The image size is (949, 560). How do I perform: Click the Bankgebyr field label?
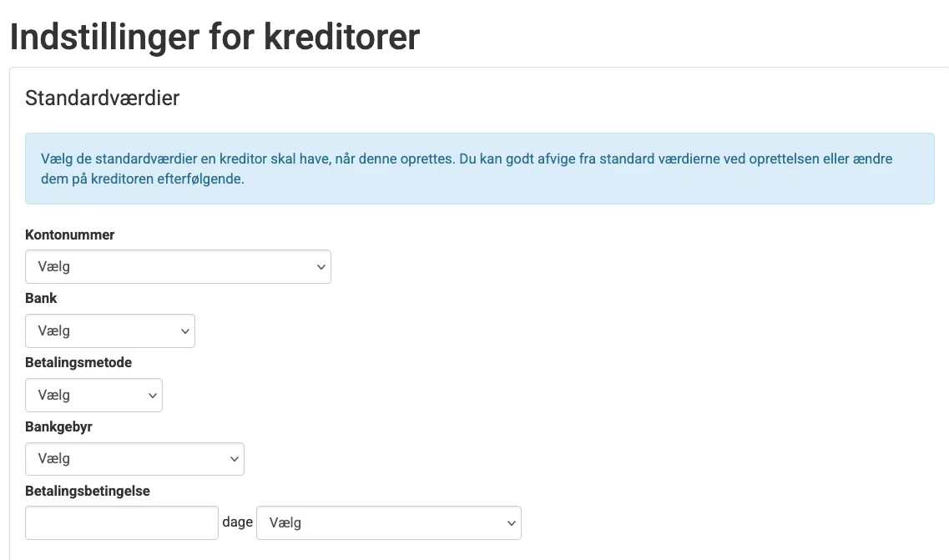[x=58, y=426]
